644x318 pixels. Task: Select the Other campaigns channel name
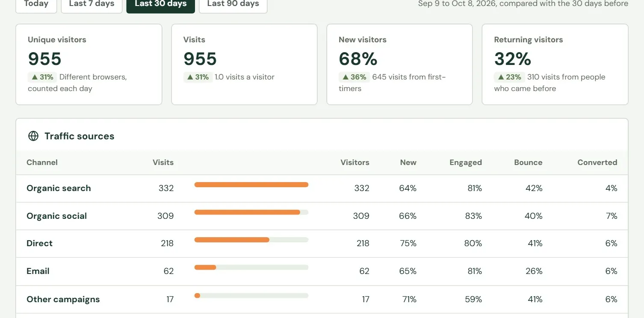click(63, 299)
